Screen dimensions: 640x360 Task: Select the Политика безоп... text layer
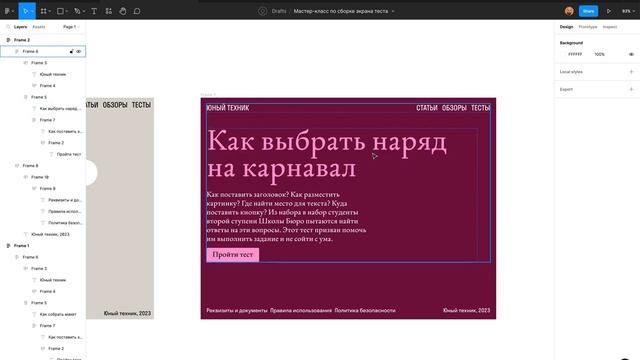pos(43,223)
